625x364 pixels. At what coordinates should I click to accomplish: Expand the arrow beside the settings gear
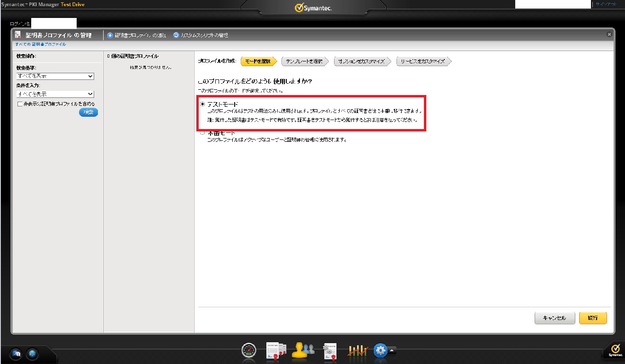pyautogui.click(x=392, y=350)
